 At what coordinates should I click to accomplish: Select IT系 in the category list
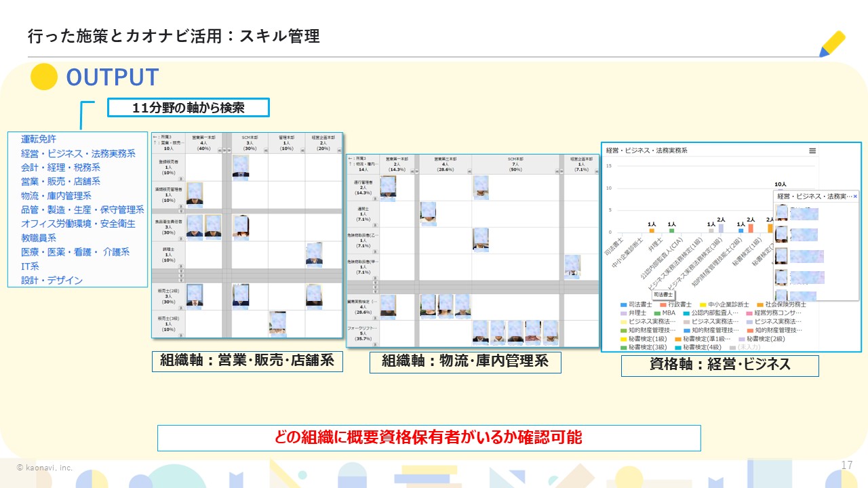click(30, 266)
